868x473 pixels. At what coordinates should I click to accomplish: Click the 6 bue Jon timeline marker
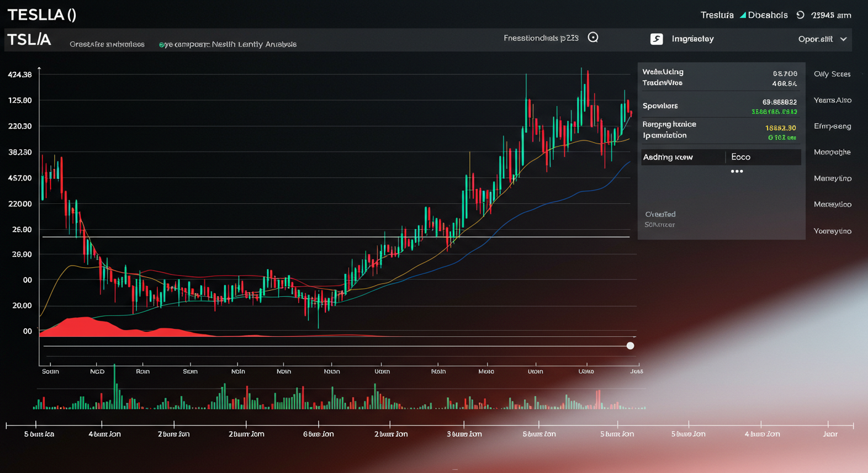[x=318, y=434]
